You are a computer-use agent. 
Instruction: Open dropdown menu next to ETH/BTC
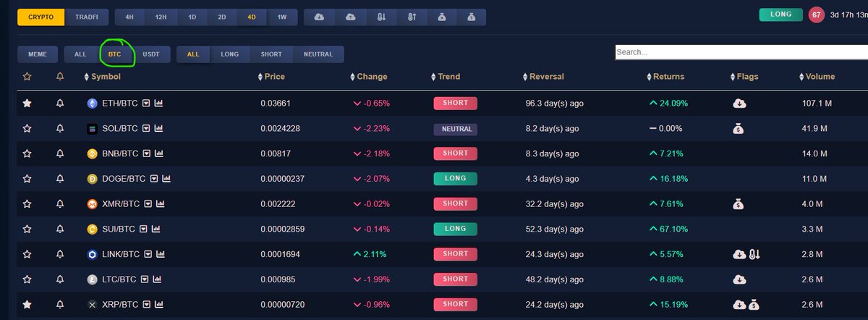146,104
